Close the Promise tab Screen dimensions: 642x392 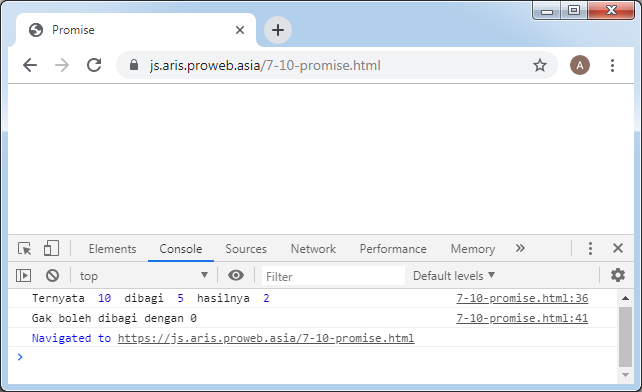240,30
